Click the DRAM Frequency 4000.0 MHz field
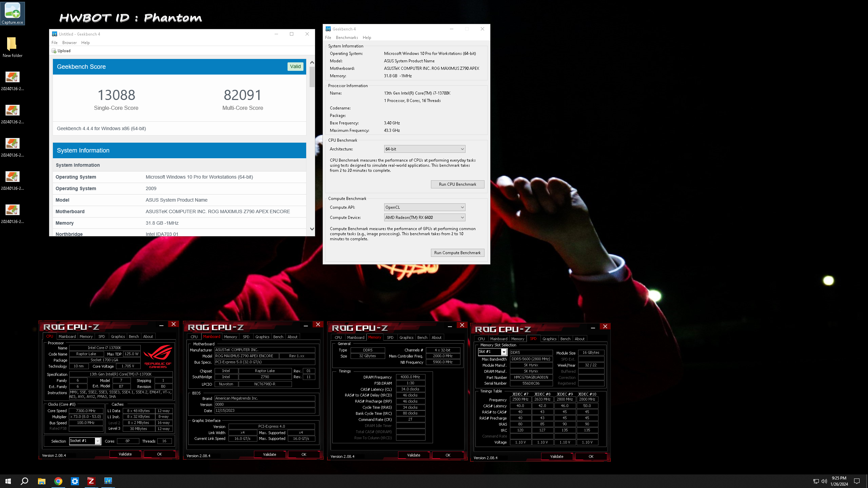This screenshot has height=488, width=868. (410, 377)
